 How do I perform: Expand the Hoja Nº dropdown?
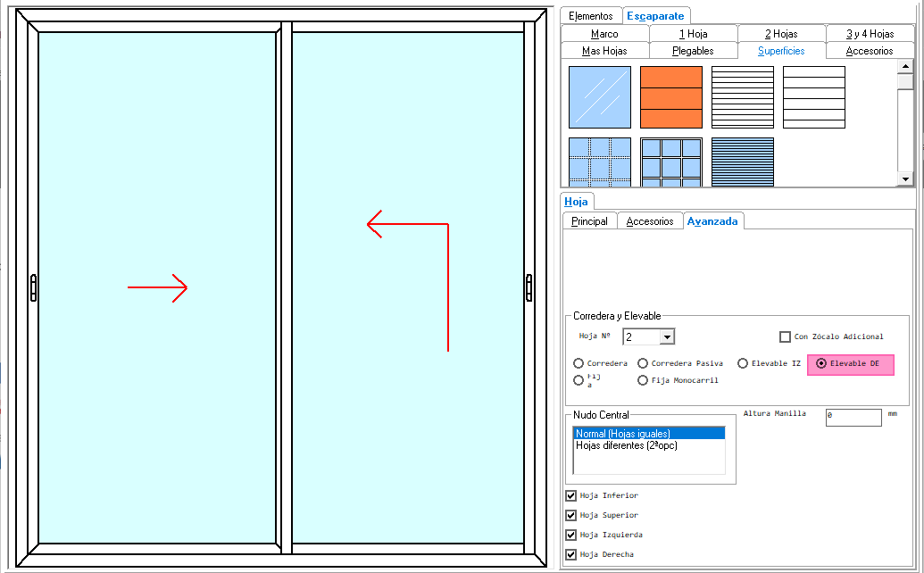[667, 336]
